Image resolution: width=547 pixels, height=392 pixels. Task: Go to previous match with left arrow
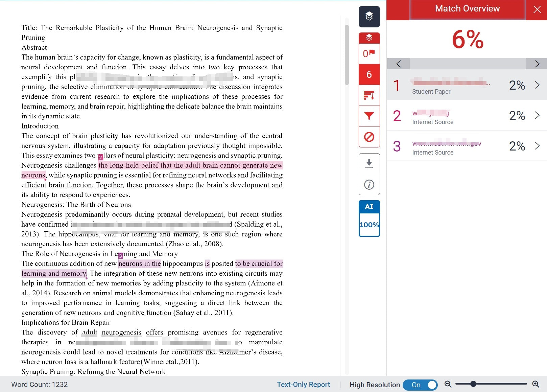pos(398,64)
